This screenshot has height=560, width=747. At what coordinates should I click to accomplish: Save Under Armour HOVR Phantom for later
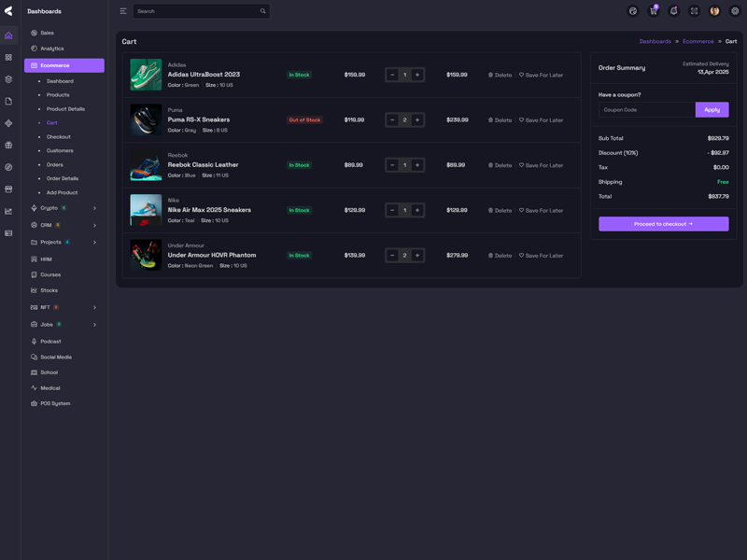(x=542, y=256)
